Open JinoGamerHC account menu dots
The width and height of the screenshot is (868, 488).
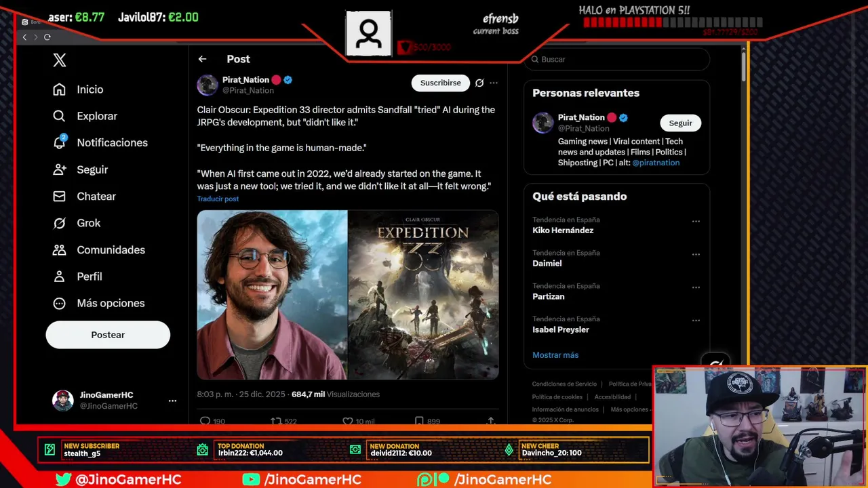(x=172, y=401)
